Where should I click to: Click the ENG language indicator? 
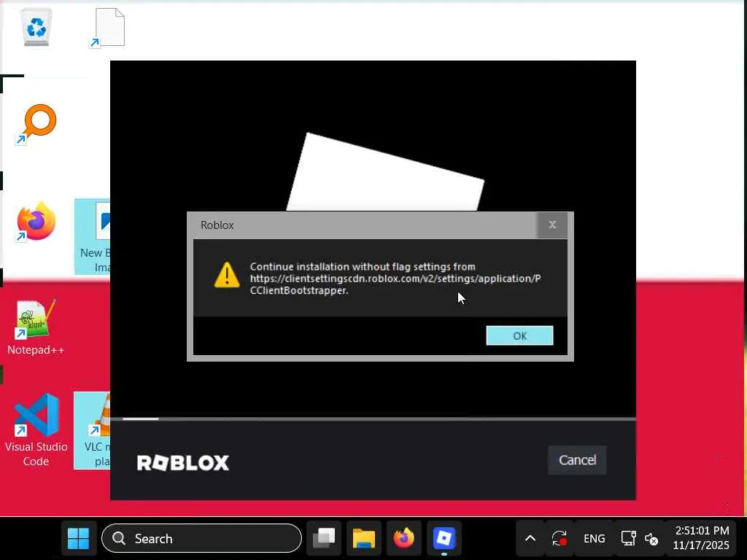[x=594, y=539]
